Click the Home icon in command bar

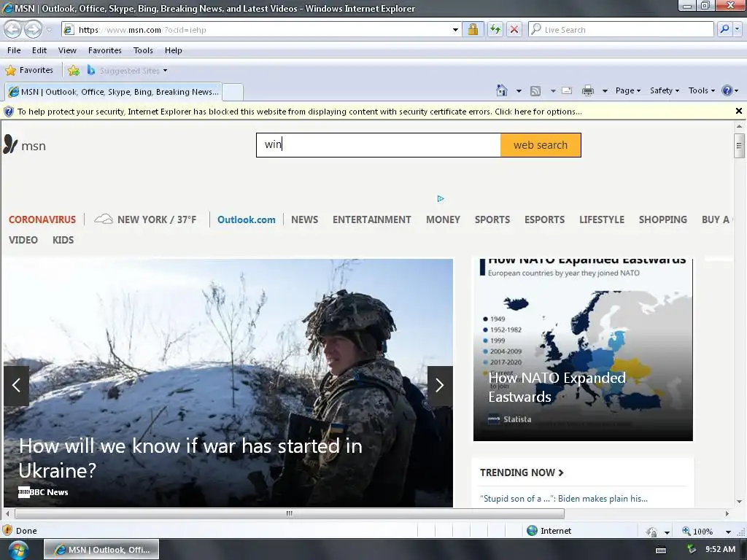[x=502, y=90]
